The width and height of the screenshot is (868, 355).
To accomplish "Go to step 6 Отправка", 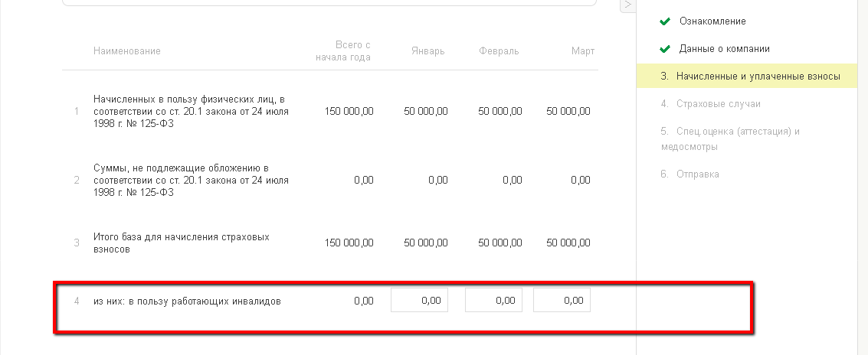I will pyautogui.click(x=689, y=174).
